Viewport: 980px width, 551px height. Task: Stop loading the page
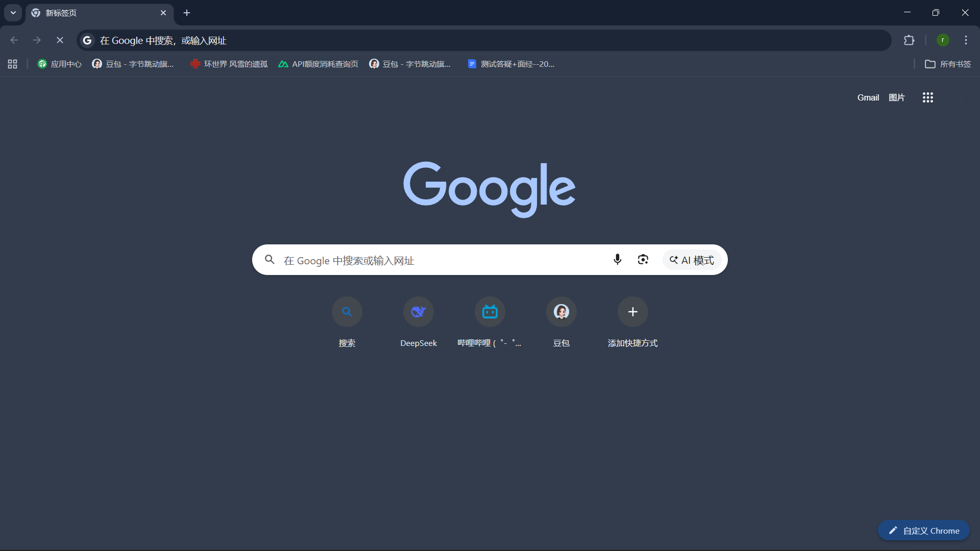[x=60, y=40]
